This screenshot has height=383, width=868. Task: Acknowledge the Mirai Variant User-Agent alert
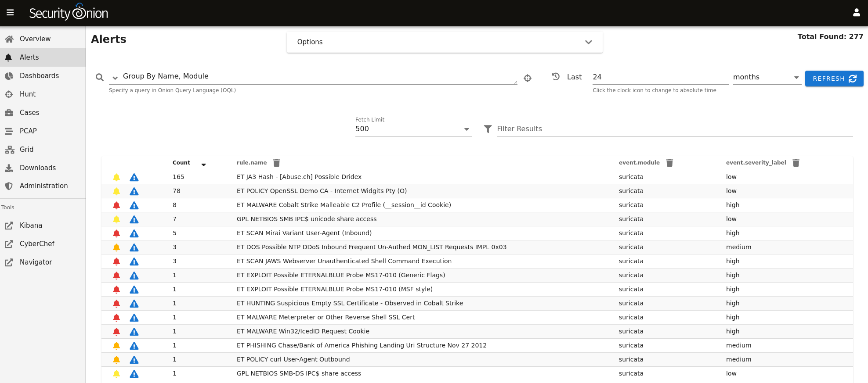(x=116, y=233)
